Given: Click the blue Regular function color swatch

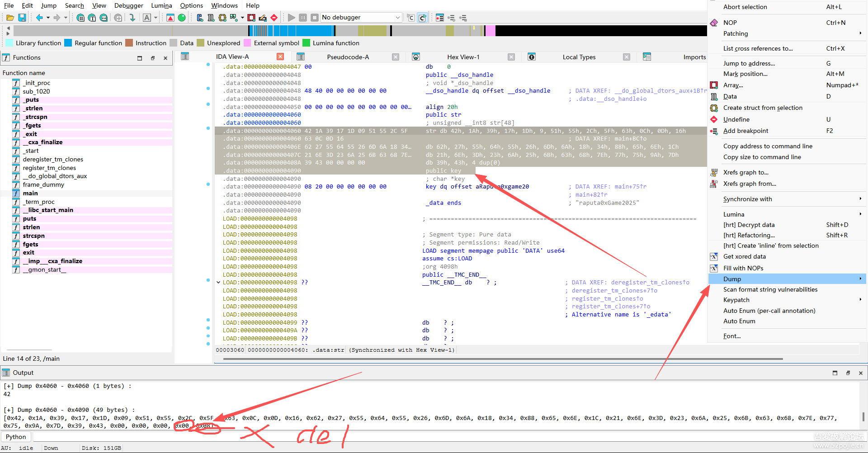Looking at the screenshot, I should point(68,43).
